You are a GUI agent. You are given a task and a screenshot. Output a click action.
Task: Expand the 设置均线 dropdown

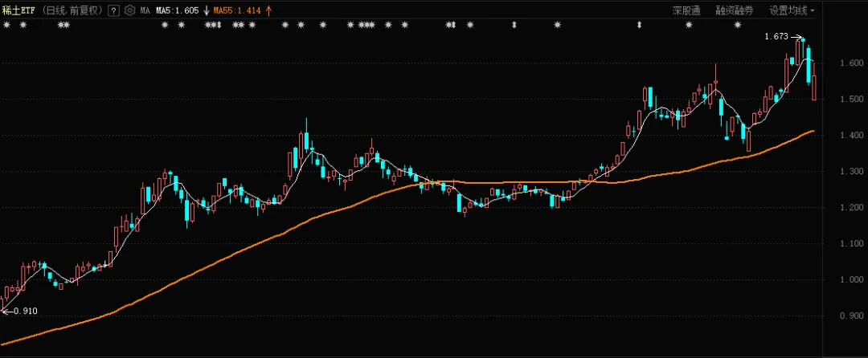pyautogui.click(x=792, y=10)
